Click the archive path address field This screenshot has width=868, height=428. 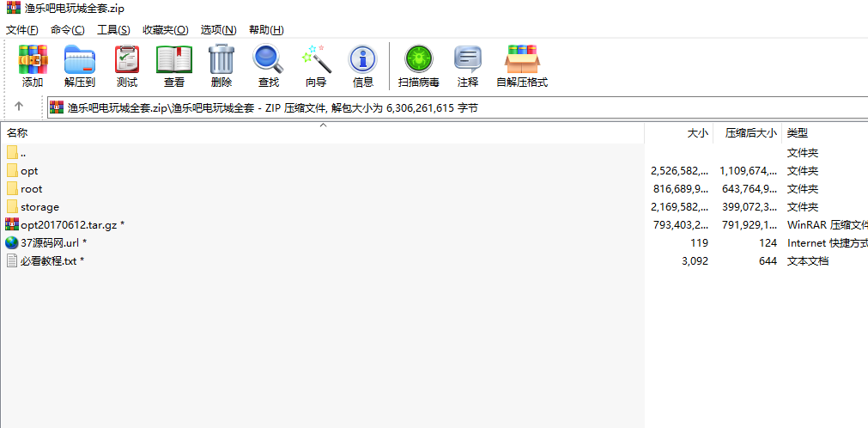458,107
